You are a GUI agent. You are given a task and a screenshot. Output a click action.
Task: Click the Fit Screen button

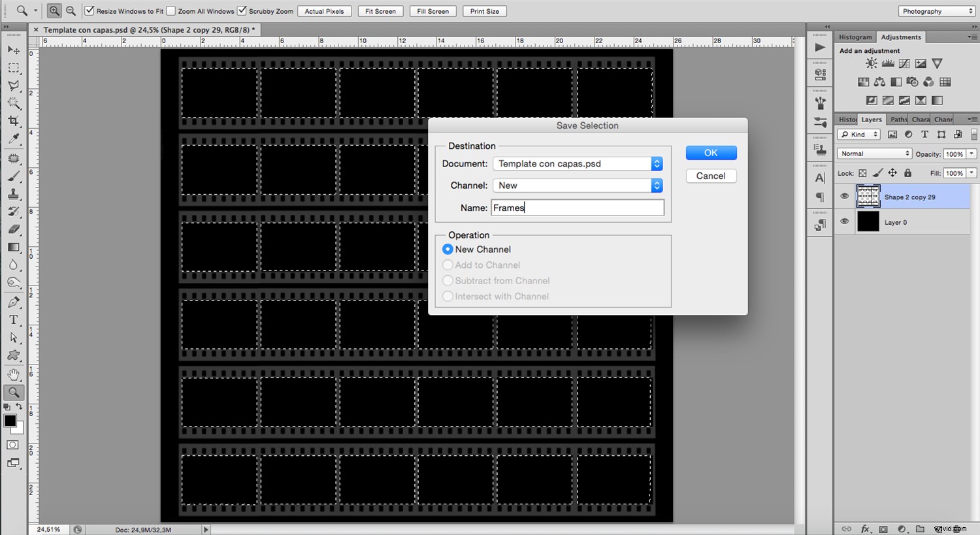tap(380, 10)
